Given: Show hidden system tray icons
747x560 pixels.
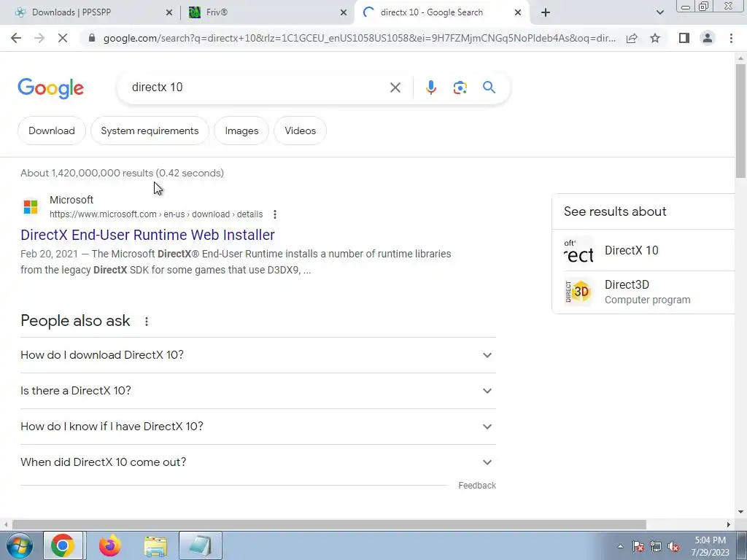Looking at the screenshot, I should tap(620, 547).
